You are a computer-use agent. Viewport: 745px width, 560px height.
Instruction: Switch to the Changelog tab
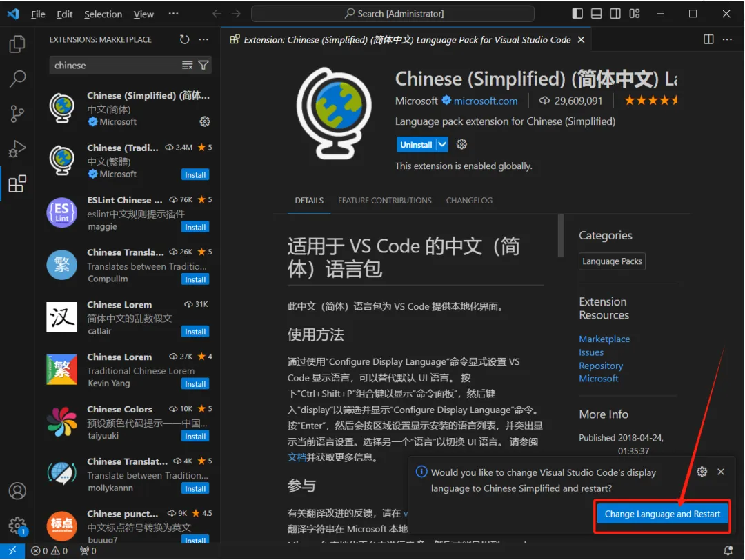(x=469, y=201)
